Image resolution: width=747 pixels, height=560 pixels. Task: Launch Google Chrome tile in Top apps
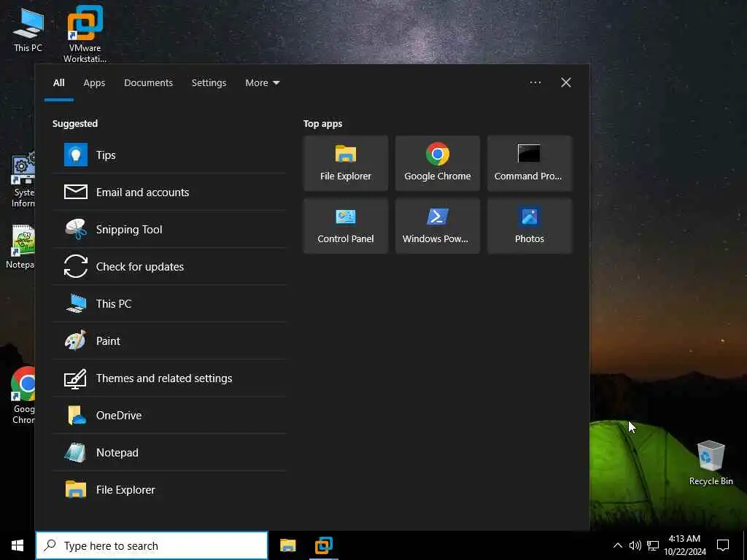438,163
